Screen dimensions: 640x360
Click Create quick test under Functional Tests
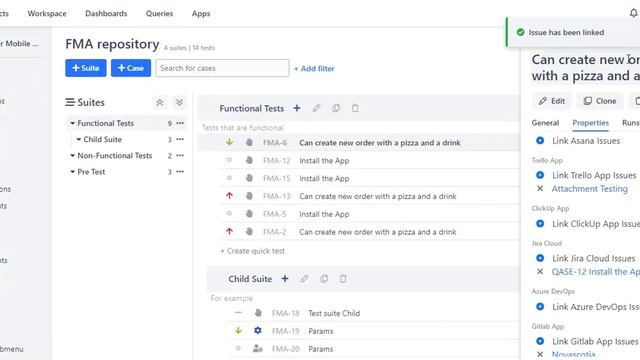[253, 251]
